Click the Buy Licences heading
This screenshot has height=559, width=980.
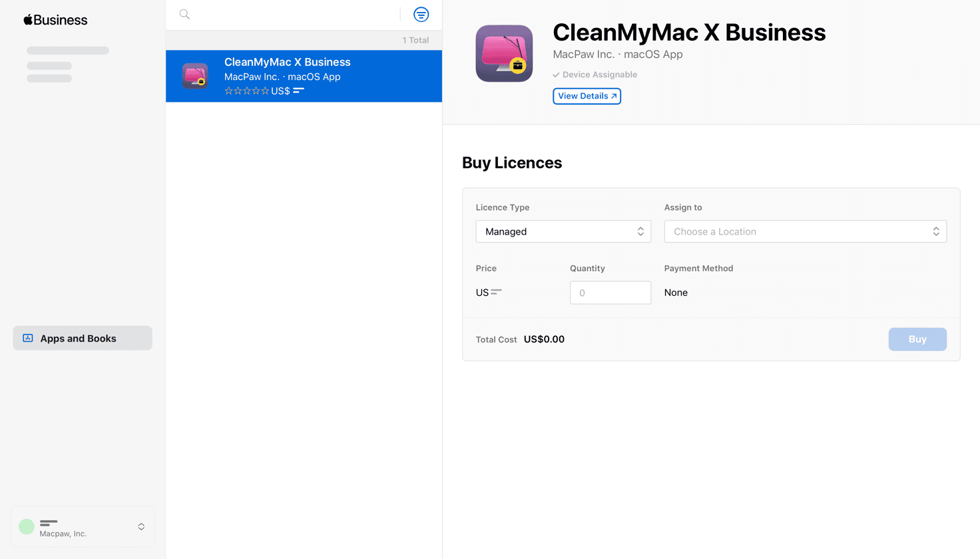pos(512,163)
